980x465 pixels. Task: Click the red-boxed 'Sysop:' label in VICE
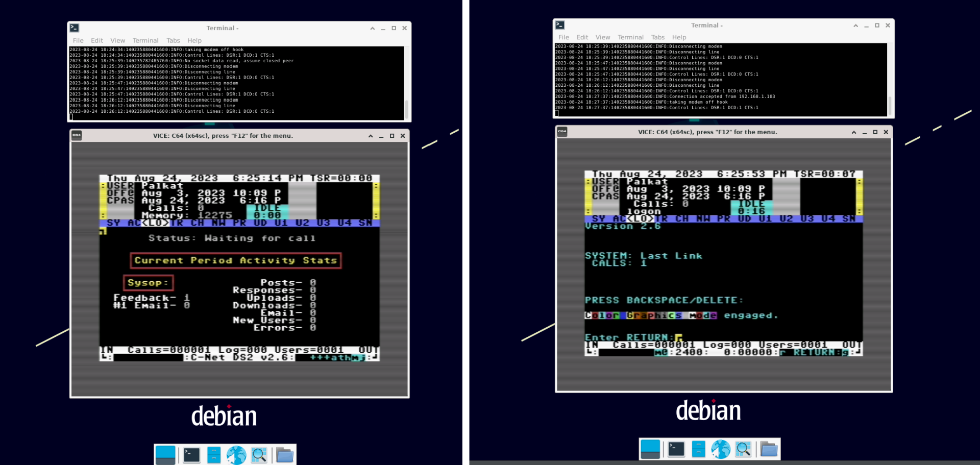pyautogui.click(x=148, y=283)
